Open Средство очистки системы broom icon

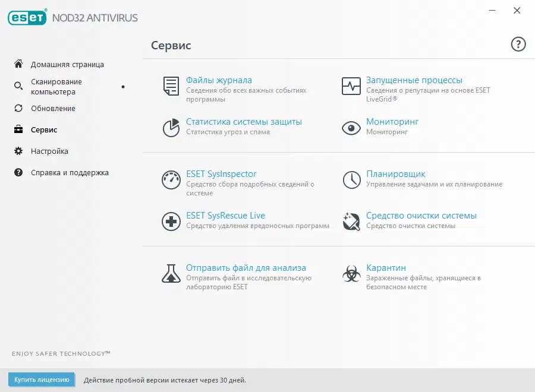[x=351, y=222]
